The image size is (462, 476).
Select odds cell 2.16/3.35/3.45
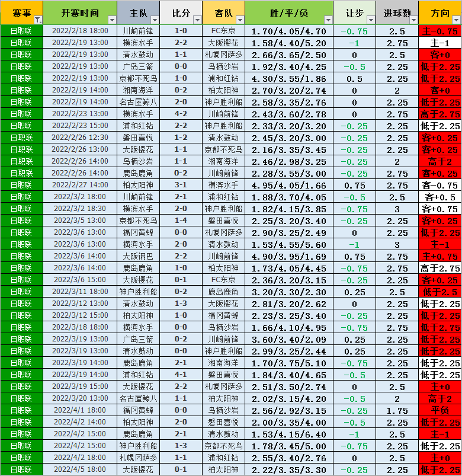[x=289, y=149]
